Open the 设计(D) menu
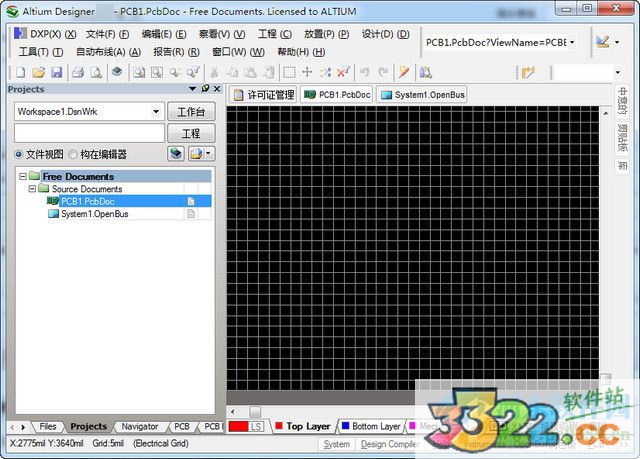 [385, 34]
